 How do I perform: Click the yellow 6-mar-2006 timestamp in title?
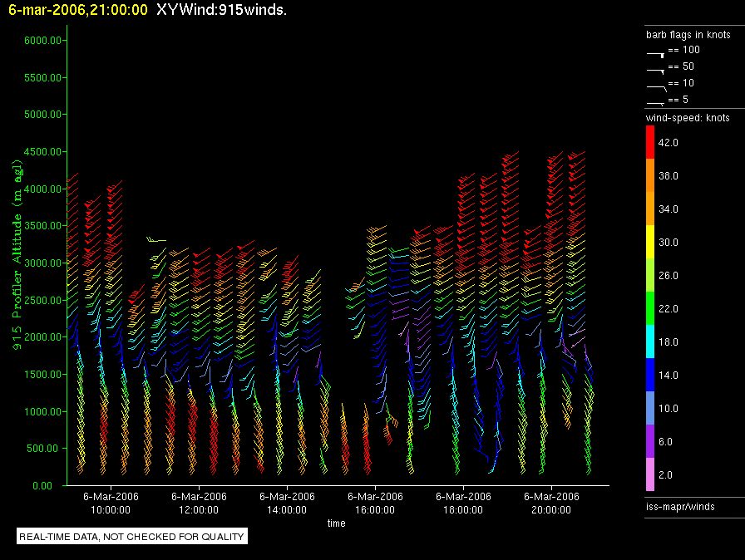coord(78,10)
